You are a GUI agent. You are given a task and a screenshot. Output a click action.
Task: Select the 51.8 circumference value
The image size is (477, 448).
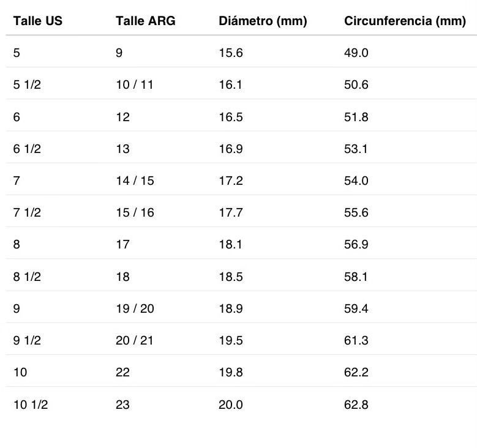[356, 117]
